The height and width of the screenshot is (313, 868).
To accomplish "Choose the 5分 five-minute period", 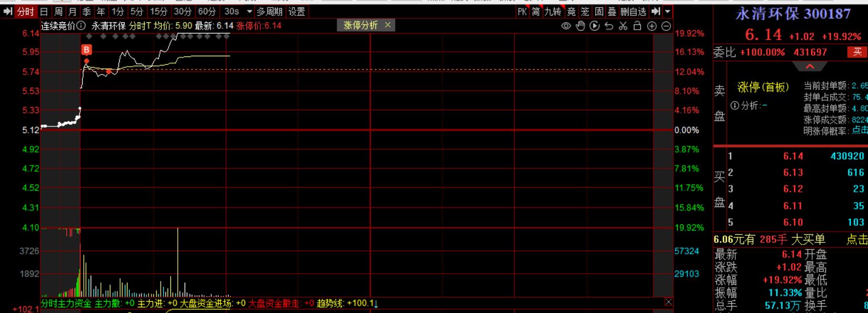I will pos(137,11).
